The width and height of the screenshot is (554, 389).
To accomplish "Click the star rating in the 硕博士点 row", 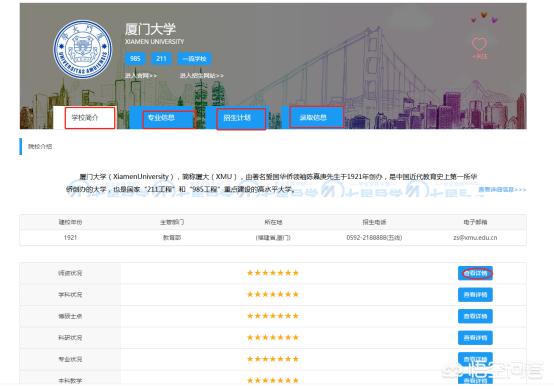I will point(273,316).
